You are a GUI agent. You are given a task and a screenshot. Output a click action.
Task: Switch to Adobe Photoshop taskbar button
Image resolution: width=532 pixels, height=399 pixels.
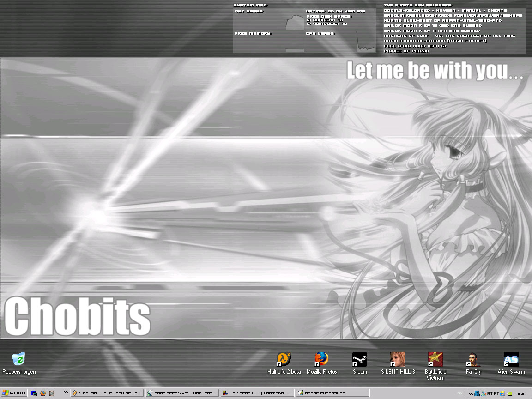[333, 393]
